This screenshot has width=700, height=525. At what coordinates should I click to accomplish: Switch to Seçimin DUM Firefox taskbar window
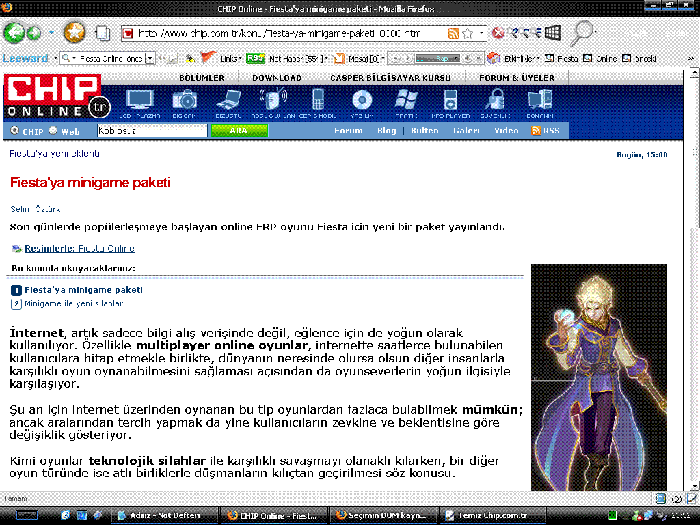click(x=384, y=516)
